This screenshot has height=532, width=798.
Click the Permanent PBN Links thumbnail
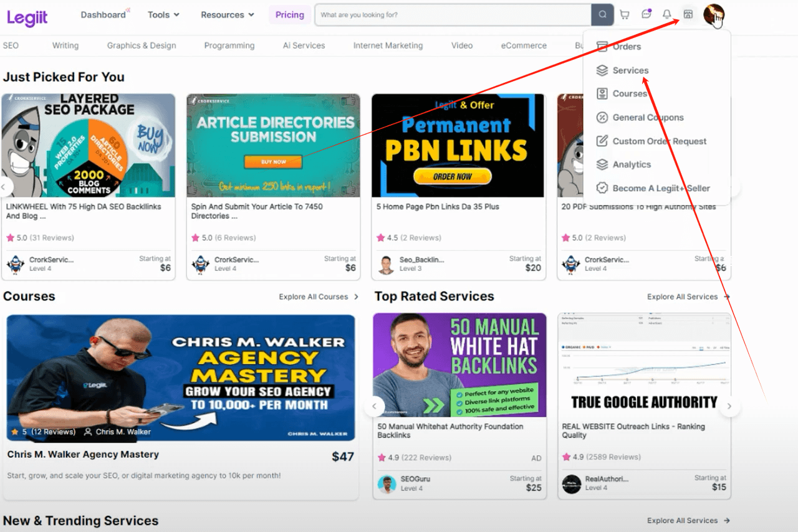click(x=458, y=146)
